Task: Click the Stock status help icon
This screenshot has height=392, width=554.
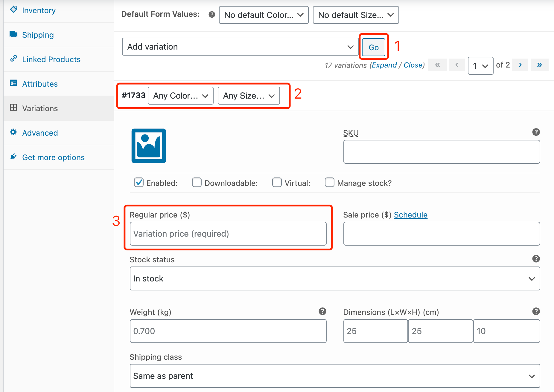Action: click(536, 259)
